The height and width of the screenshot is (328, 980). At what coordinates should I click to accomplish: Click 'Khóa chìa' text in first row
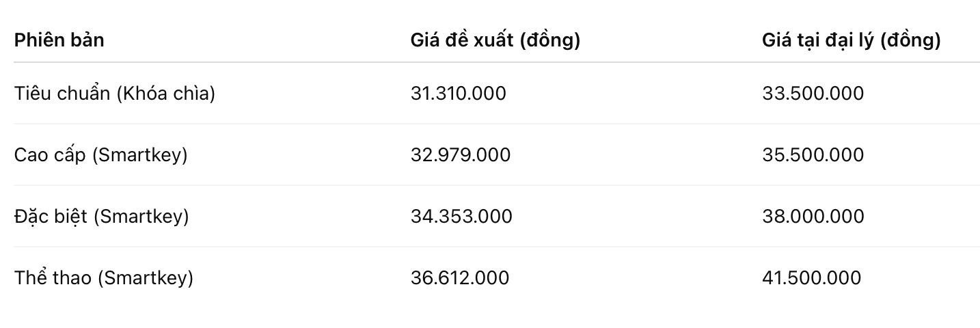165,93
